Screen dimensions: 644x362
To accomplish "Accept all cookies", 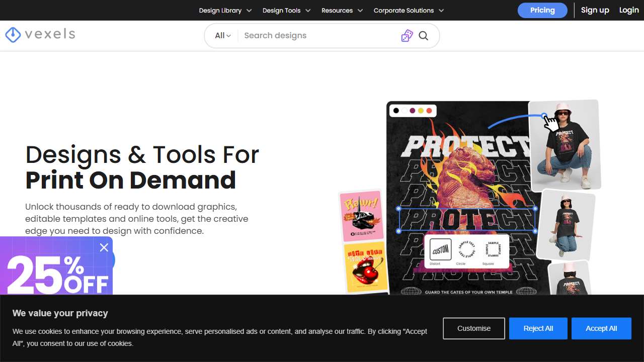I will 601,328.
